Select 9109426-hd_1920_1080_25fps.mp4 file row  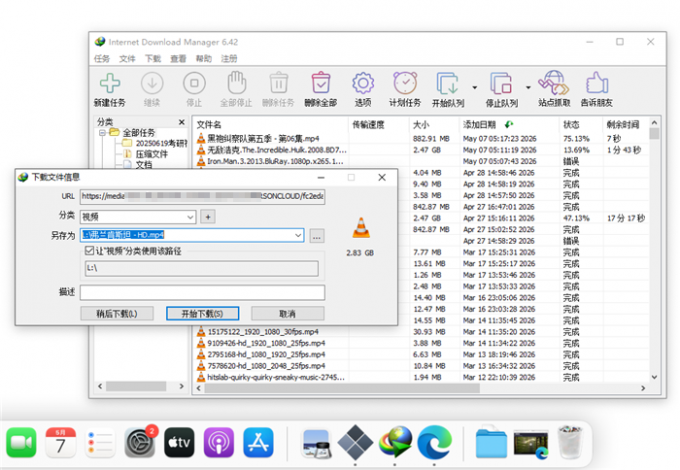click(x=422, y=343)
